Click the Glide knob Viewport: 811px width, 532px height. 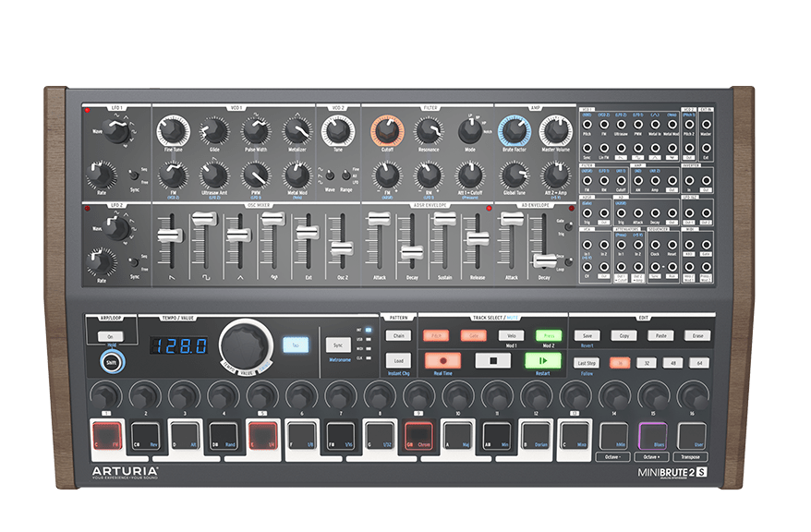[x=214, y=131]
